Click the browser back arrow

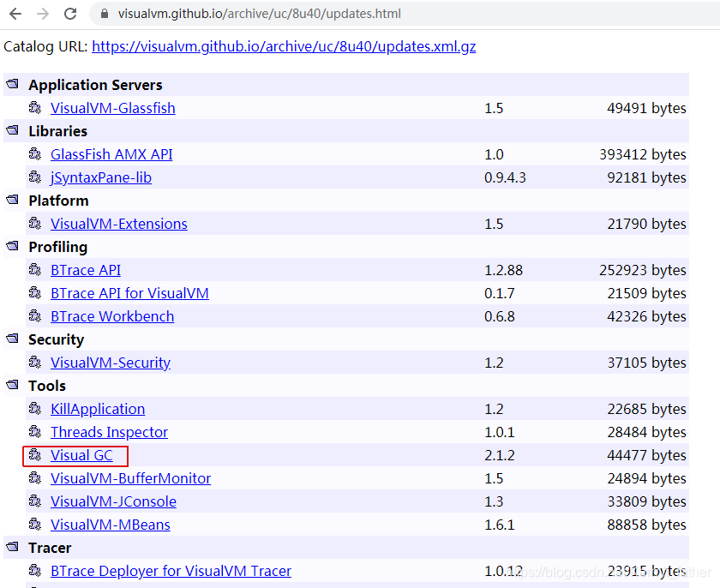[15, 14]
